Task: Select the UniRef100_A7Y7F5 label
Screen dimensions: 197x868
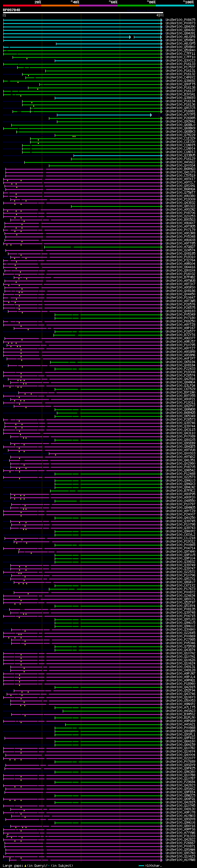Action: (x=180, y=115)
